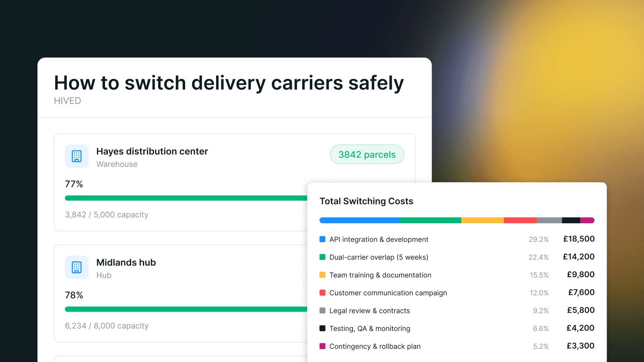Open the Hayes distribution center title
The height and width of the screenshot is (362, 644).
(152, 151)
